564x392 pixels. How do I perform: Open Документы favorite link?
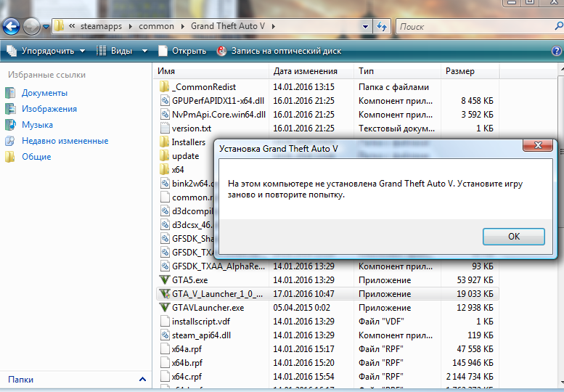(44, 93)
